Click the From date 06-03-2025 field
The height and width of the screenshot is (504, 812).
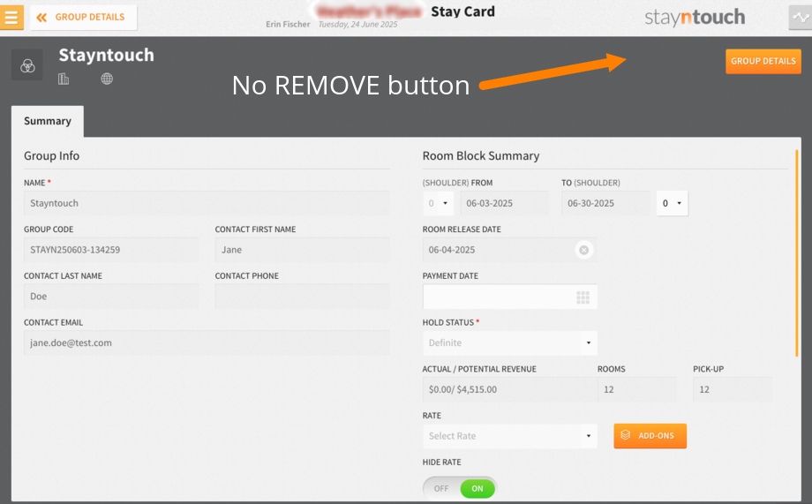coord(504,203)
